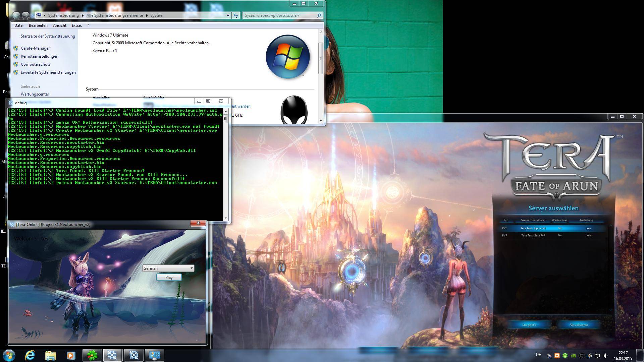Click the speaker volume tray icon

605,356
